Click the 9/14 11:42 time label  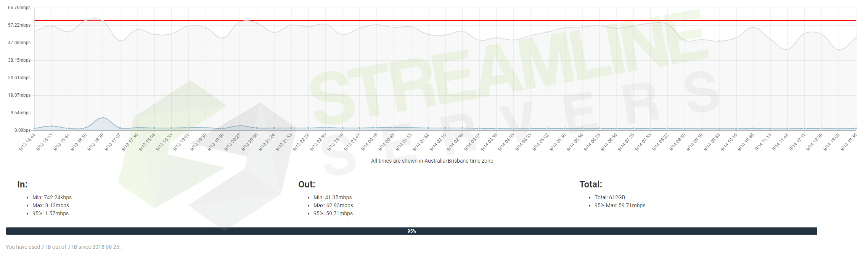tap(780, 142)
